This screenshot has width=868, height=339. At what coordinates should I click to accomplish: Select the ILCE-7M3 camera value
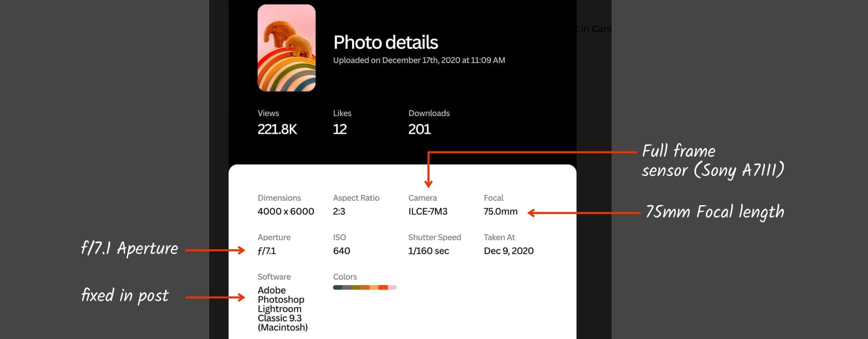coord(428,211)
